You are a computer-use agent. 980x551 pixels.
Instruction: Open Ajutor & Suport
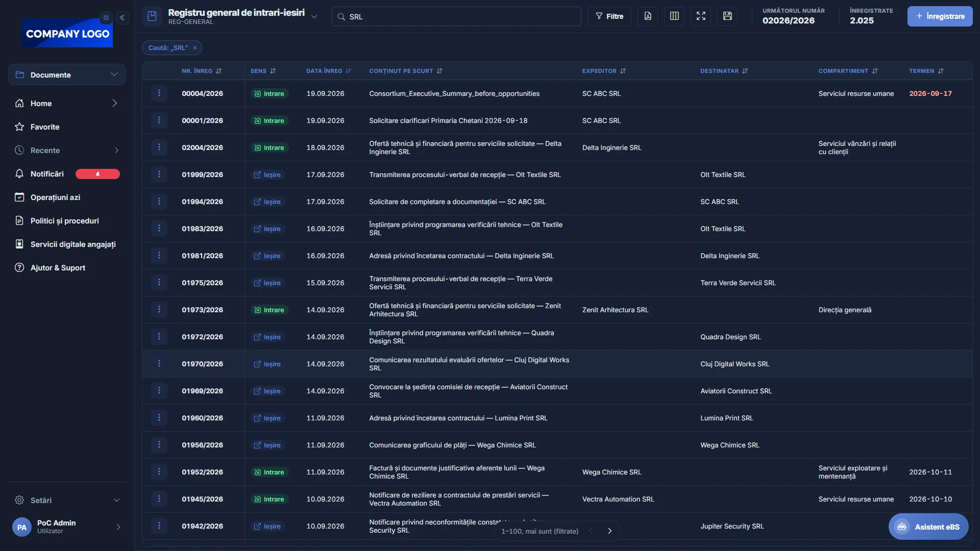(x=67, y=268)
